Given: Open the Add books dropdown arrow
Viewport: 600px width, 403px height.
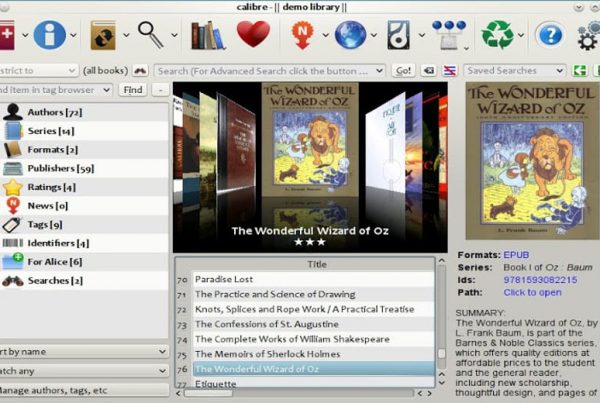Looking at the screenshot, I should tap(25, 35).
